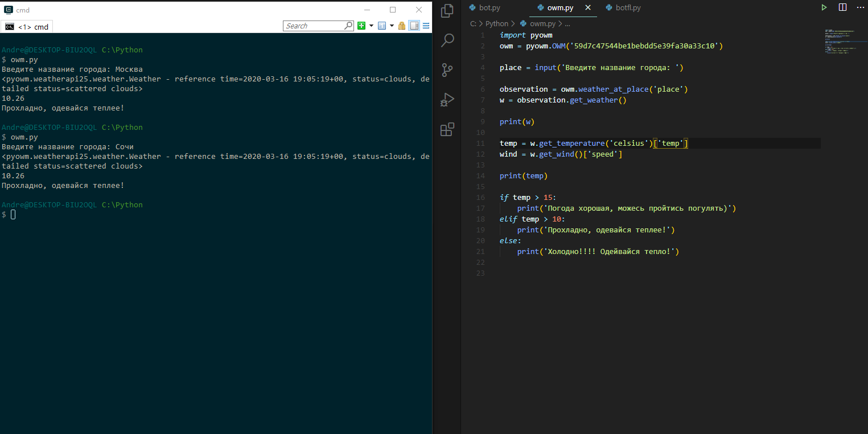The image size is (868, 434).
Task: Open the Extensions view
Action: coord(447,129)
